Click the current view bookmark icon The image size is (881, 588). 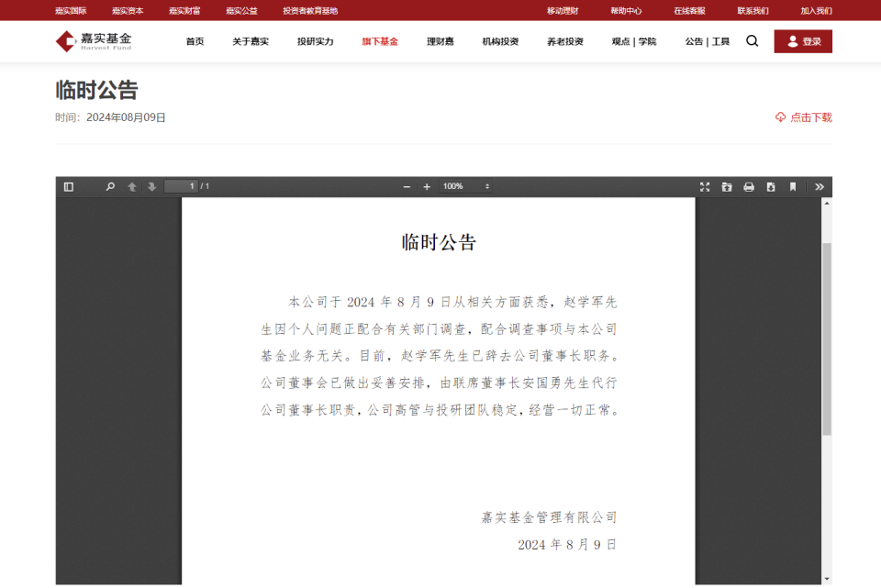(792, 186)
